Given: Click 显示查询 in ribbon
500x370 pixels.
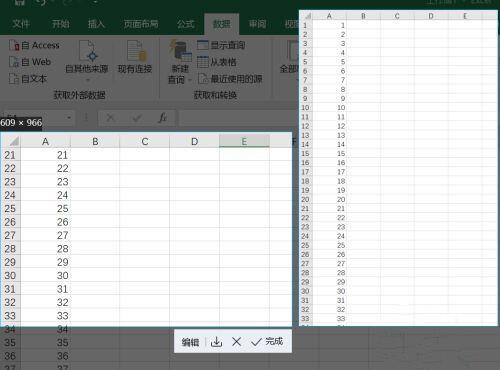Looking at the screenshot, I should tap(221, 45).
